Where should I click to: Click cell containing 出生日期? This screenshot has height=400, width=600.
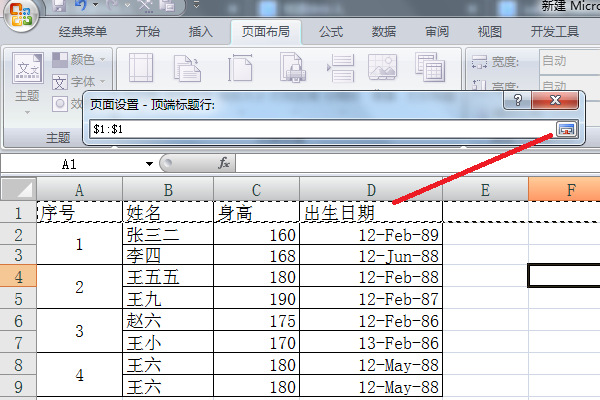coord(371,212)
